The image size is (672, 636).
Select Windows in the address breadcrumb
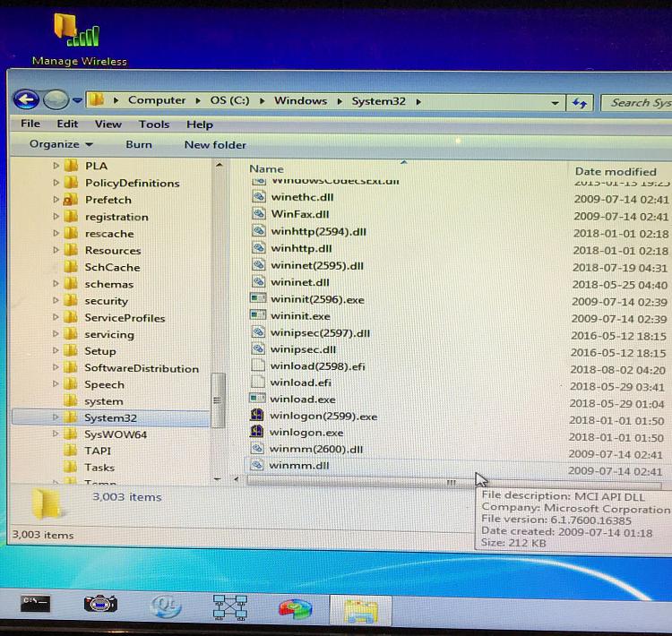click(300, 100)
